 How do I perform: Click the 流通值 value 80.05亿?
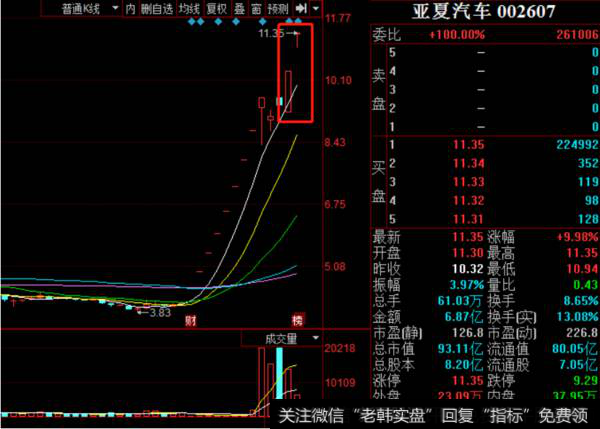(x=575, y=349)
